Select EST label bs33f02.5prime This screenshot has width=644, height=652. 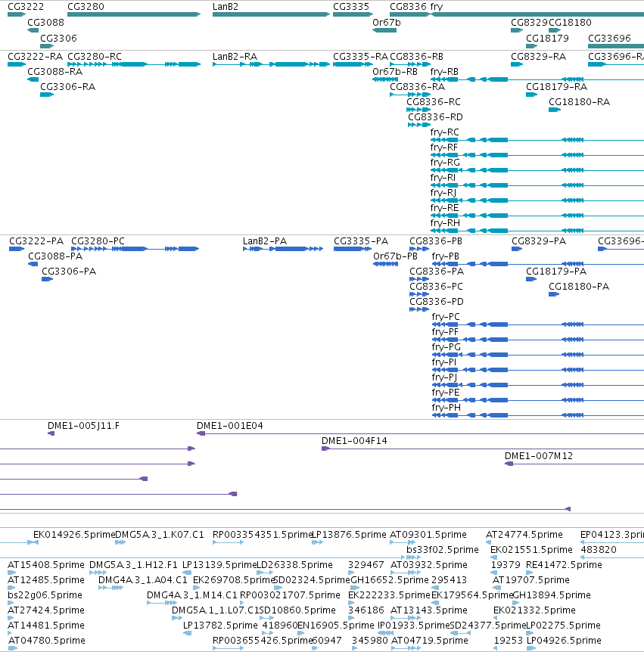[x=443, y=550]
